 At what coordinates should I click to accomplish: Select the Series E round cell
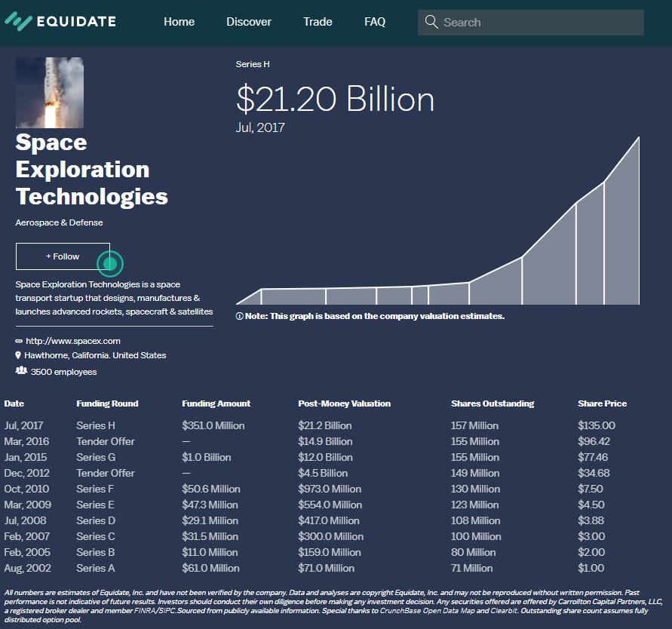[95, 505]
